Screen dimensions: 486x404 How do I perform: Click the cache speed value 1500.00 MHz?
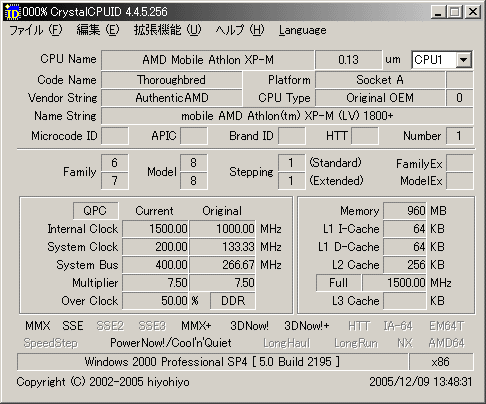tap(394, 283)
